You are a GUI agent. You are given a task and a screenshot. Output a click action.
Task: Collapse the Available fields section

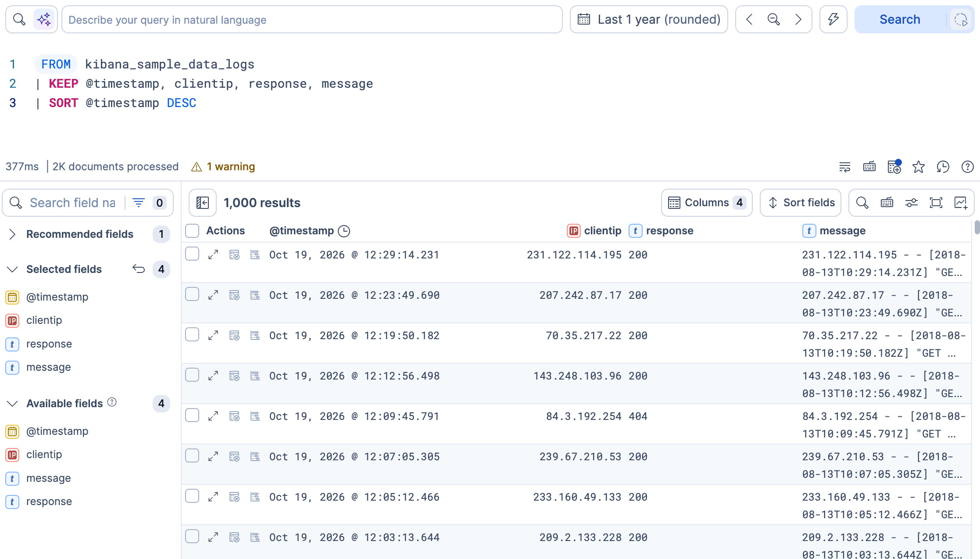(12, 404)
